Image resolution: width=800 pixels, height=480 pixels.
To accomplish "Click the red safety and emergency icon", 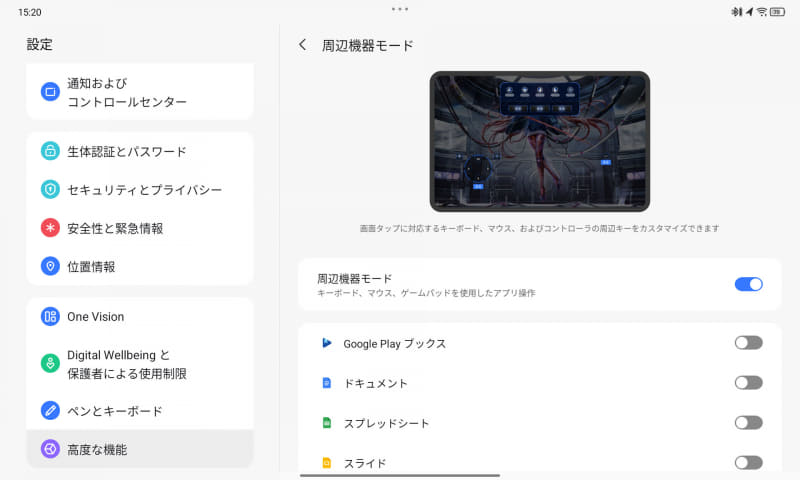I will (x=50, y=228).
